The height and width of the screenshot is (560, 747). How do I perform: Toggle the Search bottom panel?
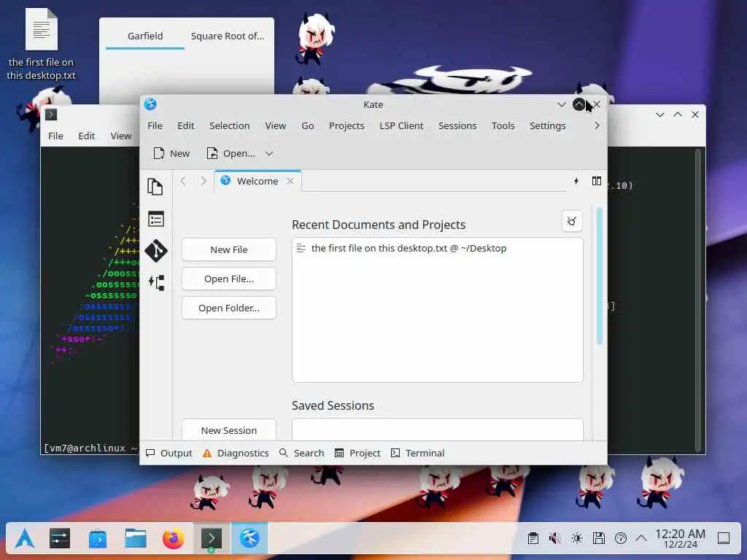click(301, 453)
